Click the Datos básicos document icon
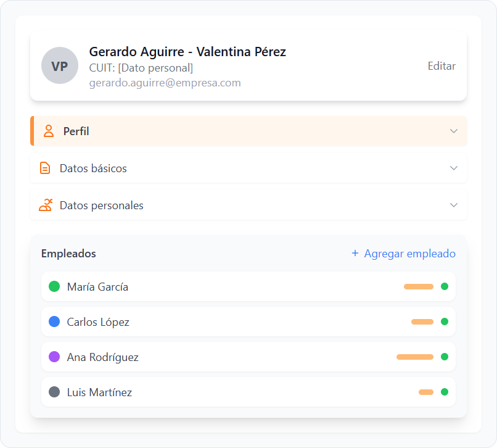 point(45,168)
